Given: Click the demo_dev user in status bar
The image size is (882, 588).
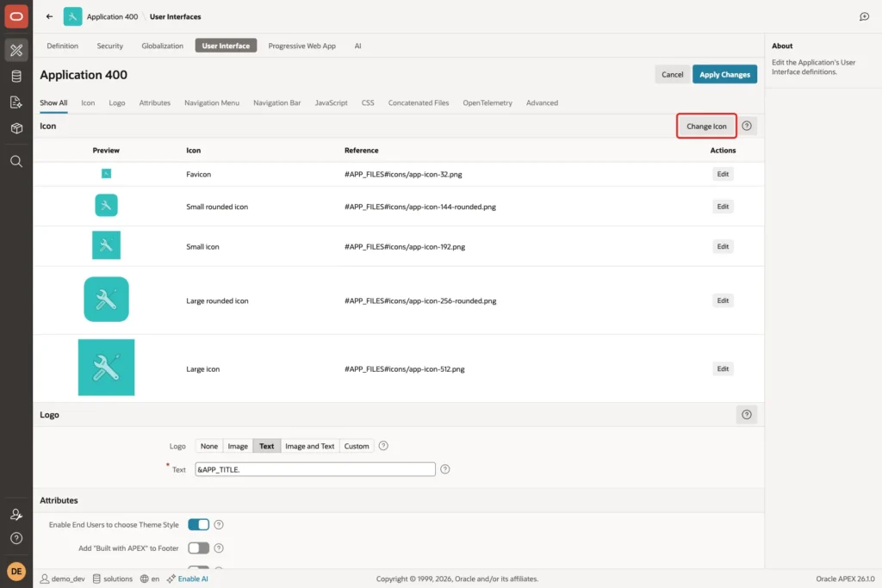Looking at the screenshot, I should click(x=62, y=579).
